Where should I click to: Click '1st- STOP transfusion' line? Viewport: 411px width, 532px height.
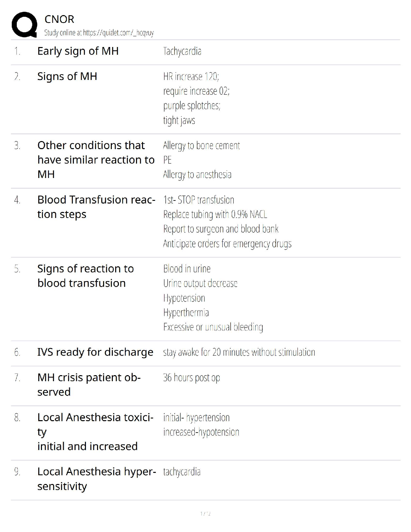coord(198,200)
